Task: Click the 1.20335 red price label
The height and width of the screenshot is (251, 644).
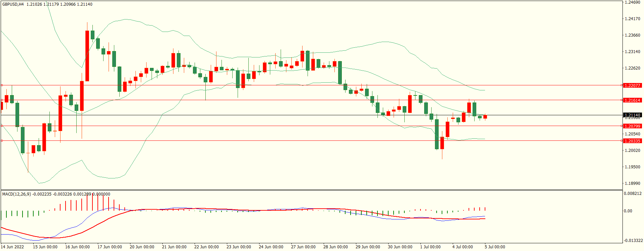Action: click(632, 141)
